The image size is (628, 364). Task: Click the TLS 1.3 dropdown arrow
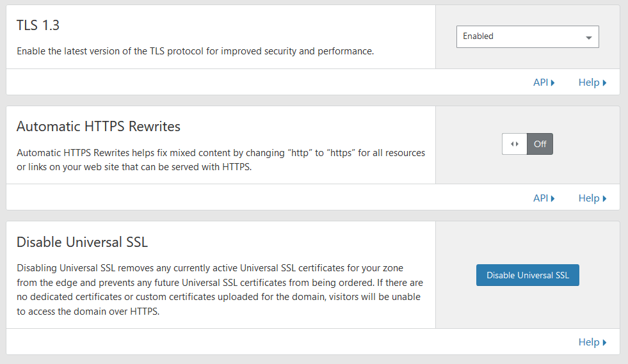589,38
